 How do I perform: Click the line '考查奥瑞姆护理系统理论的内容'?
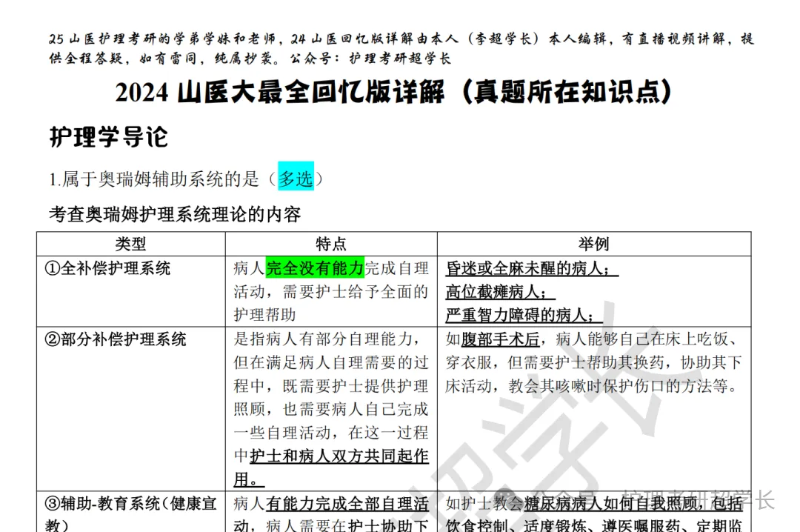point(175,214)
